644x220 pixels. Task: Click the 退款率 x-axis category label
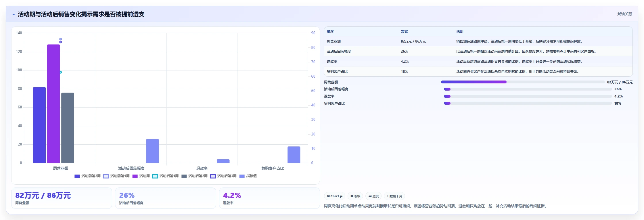202,168
